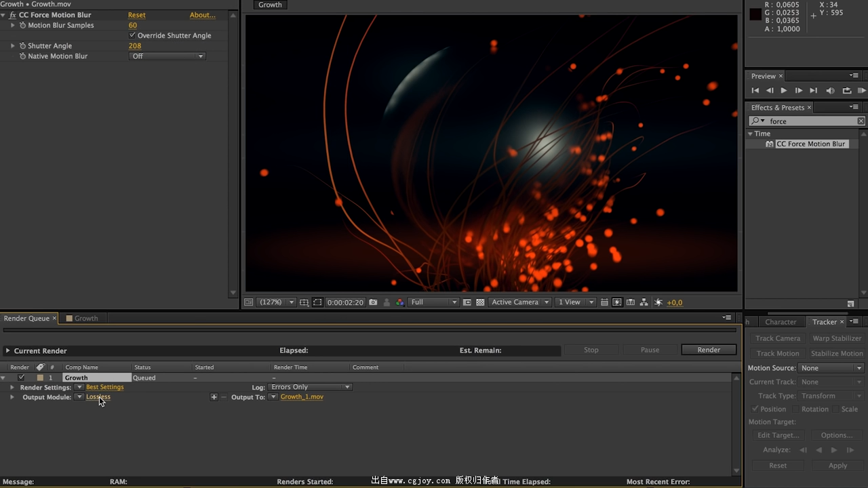Image resolution: width=868 pixels, height=488 pixels.
Task: Click the reset exposure aperture icon
Action: point(658,302)
